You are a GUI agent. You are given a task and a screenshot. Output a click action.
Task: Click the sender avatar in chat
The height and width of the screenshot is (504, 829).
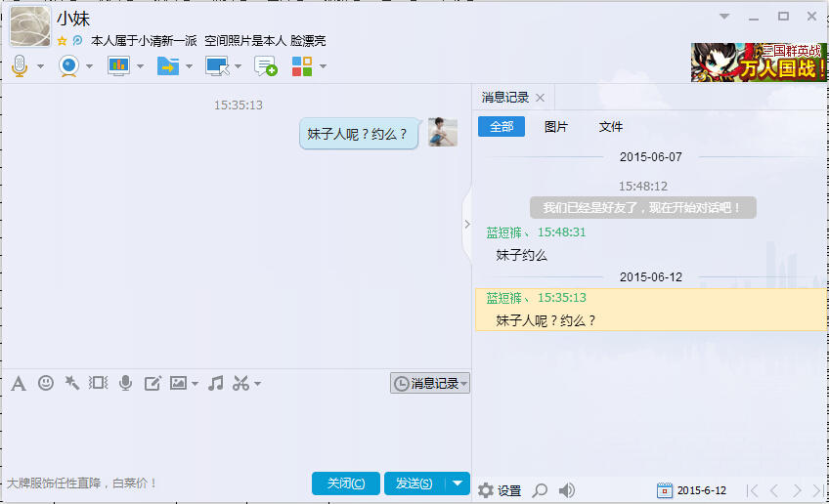click(443, 132)
